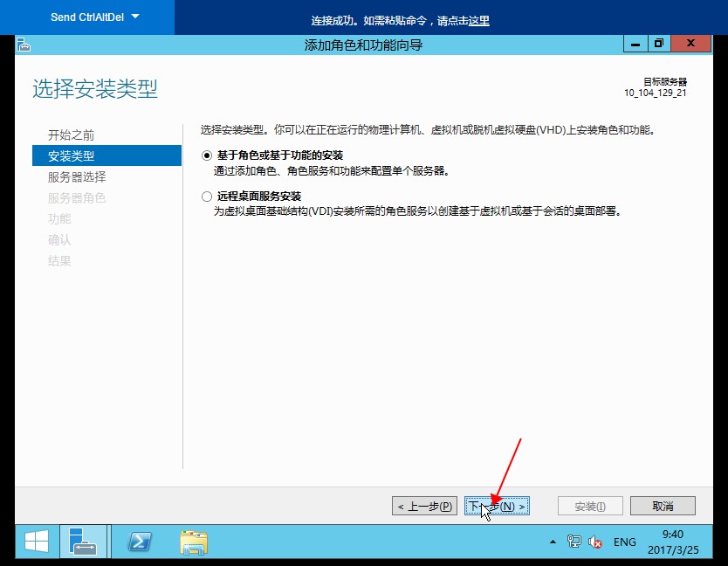Click the 下一步(N) next button

tap(497, 506)
